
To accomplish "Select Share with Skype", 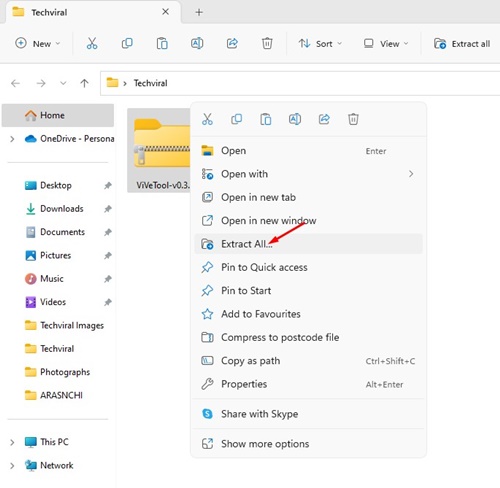I will click(x=308, y=414).
